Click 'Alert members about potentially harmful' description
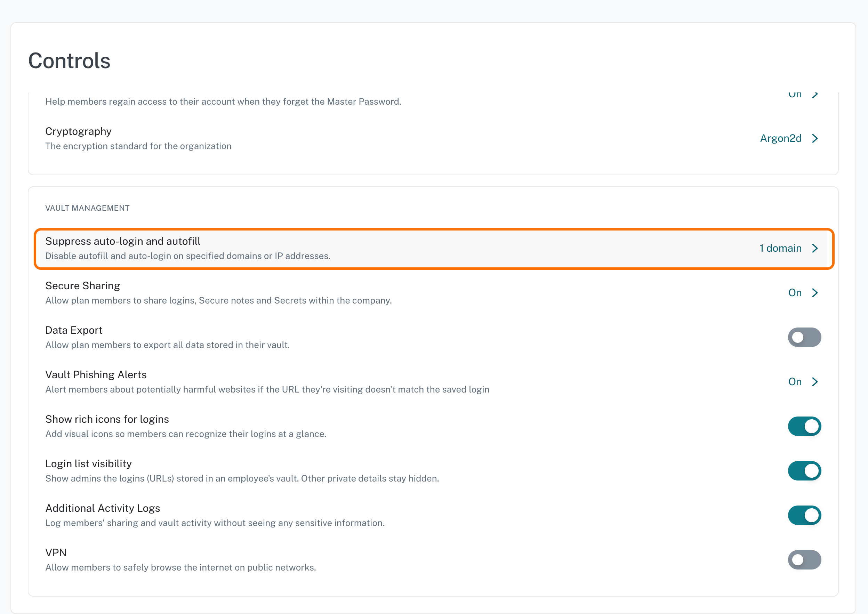868x614 pixels. (x=267, y=389)
